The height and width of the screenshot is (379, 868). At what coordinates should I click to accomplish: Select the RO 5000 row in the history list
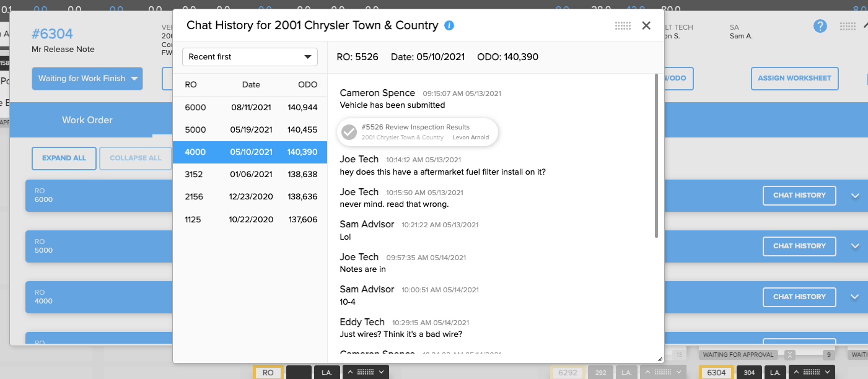tap(250, 129)
